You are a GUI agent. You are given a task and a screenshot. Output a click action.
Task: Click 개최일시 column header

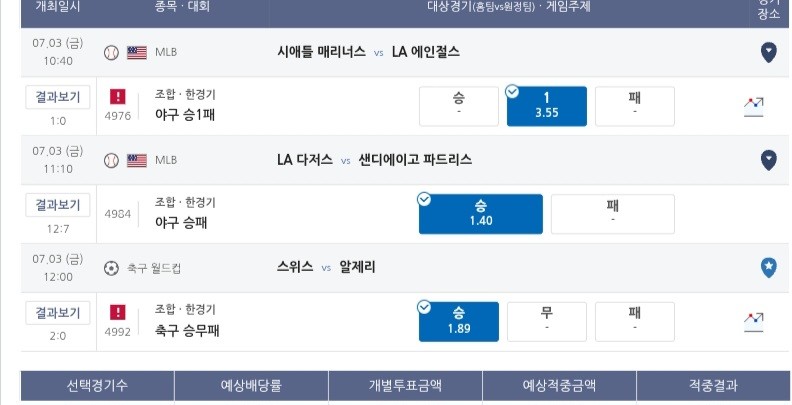[58, 7]
